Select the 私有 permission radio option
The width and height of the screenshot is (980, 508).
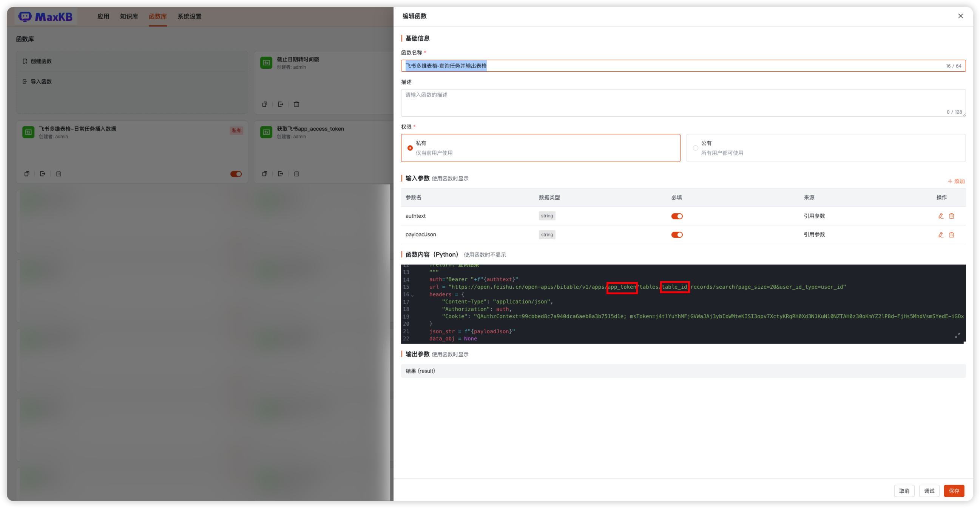coord(410,148)
